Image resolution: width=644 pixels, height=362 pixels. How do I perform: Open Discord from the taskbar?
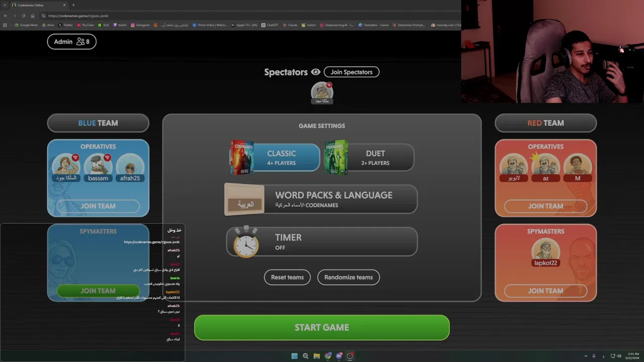click(339, 356)
